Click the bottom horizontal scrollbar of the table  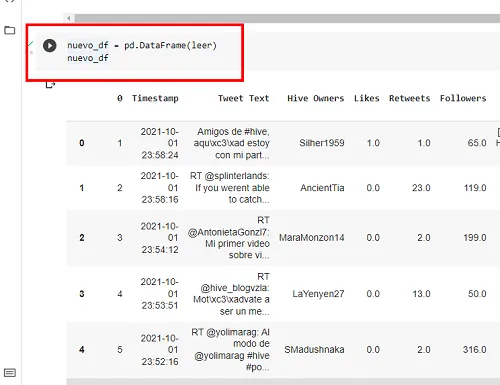283,381
